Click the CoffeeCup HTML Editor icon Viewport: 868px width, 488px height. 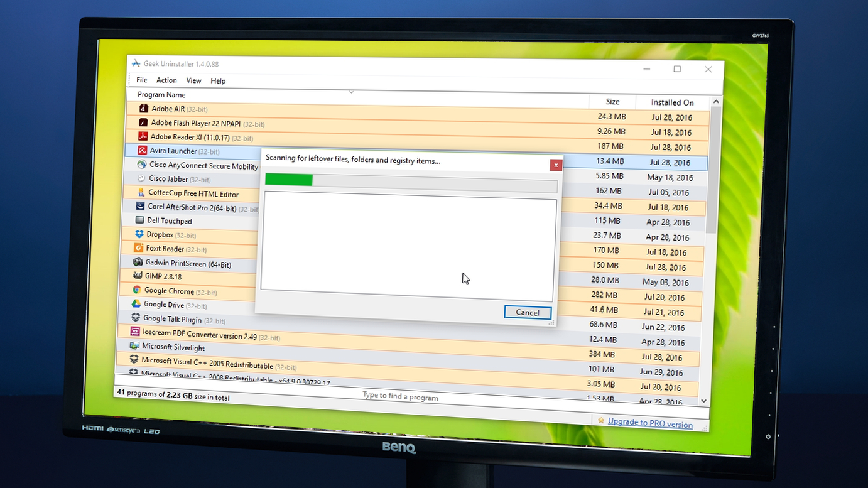coord(141,192)
